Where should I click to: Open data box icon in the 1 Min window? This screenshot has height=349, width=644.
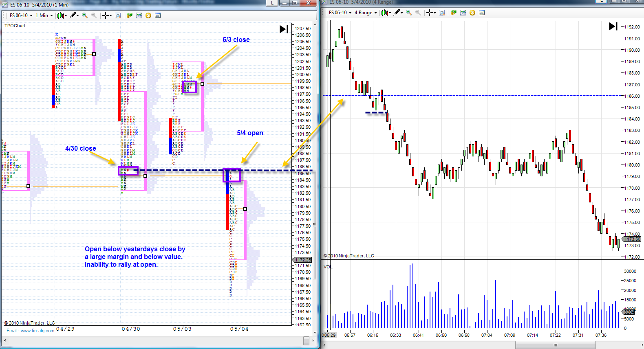(x=118, y=15)
